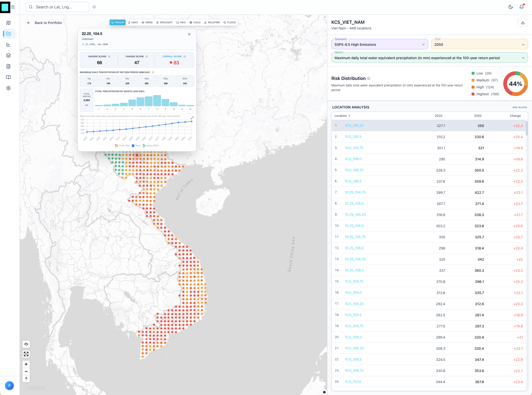Screen dimensions: 532x395
Task: Open location 10.0_106.5 link
Action: (353, 181)
